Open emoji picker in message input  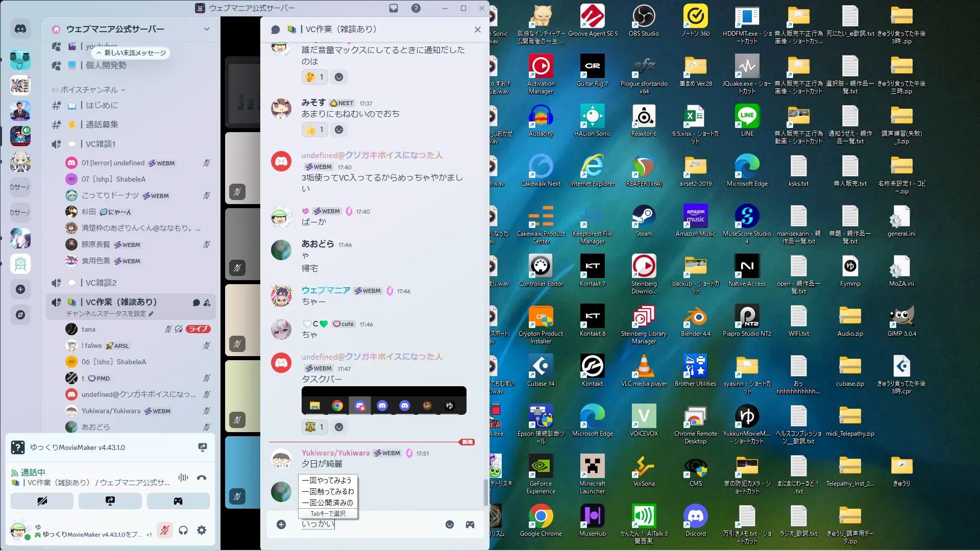(449, 524)
